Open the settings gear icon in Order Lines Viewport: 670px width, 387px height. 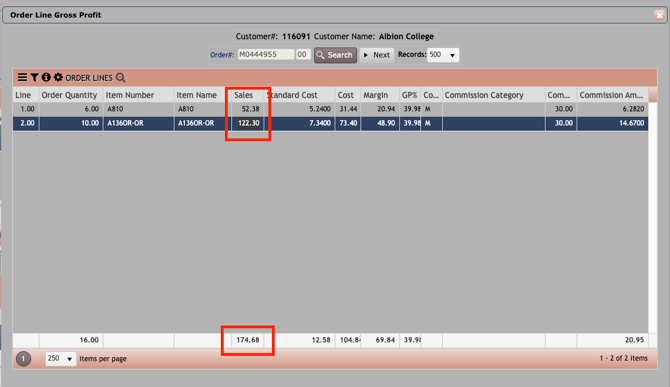coord(58,77)
